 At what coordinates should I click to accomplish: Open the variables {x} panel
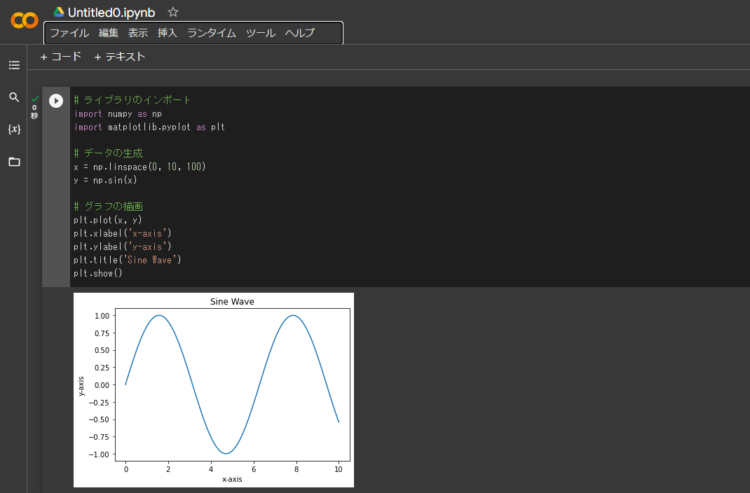[14, 129]
